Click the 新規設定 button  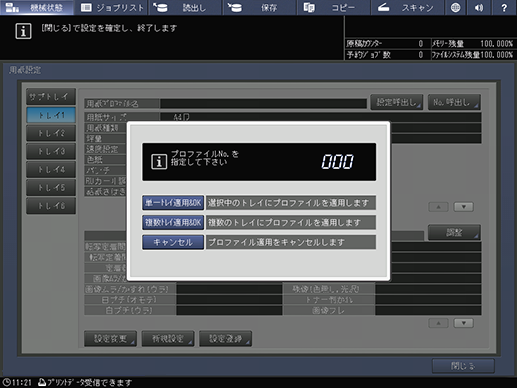tap(168, 339)
